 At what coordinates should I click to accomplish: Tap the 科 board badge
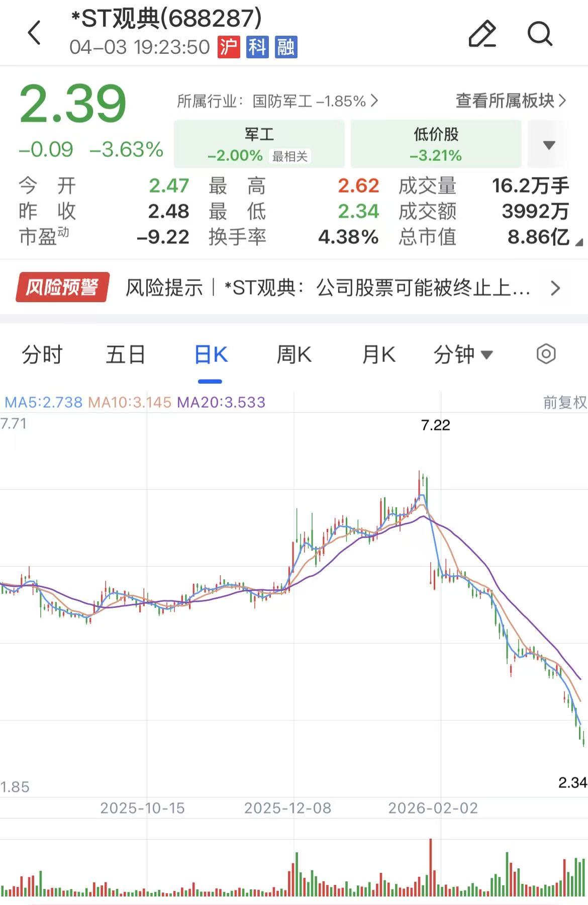pyautogui.click(x=257, y=47)
